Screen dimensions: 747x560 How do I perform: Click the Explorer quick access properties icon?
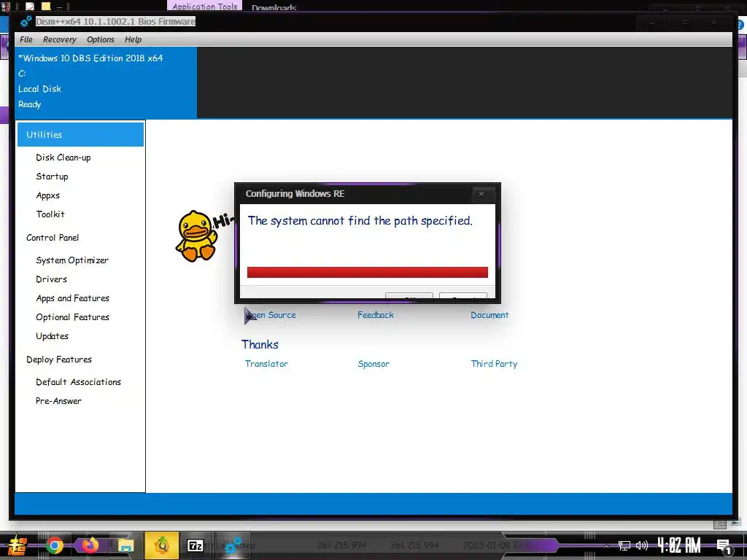click(30, 6)
